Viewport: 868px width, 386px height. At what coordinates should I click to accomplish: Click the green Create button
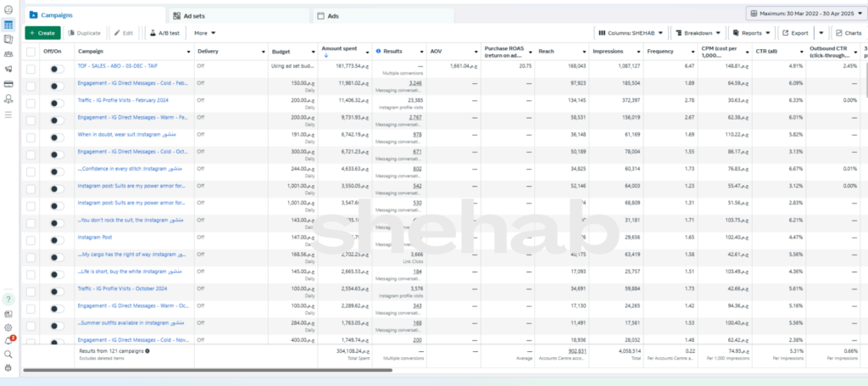[x=42, y=33]
